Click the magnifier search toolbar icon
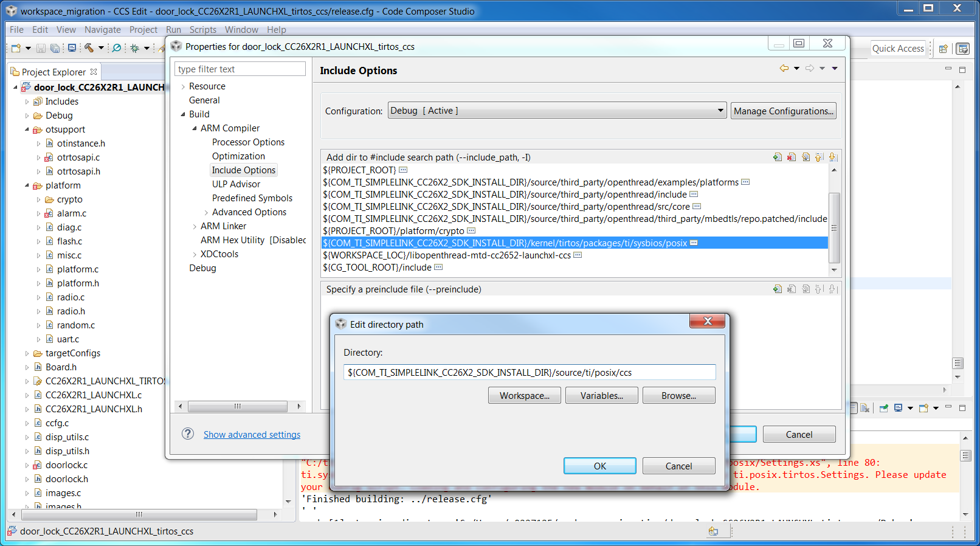This screenshot has height=546, width=980. 117,48
